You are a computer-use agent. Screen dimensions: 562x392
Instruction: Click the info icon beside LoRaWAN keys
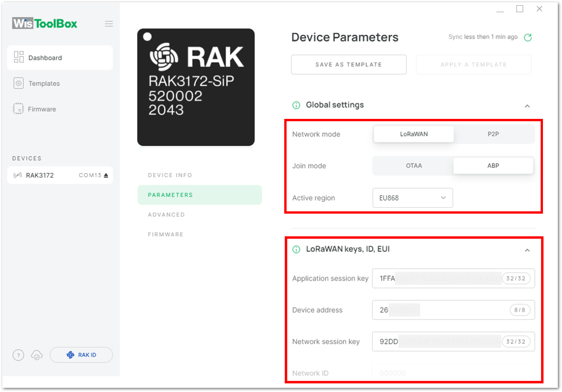pyautogui.click(x=296, y=250)
